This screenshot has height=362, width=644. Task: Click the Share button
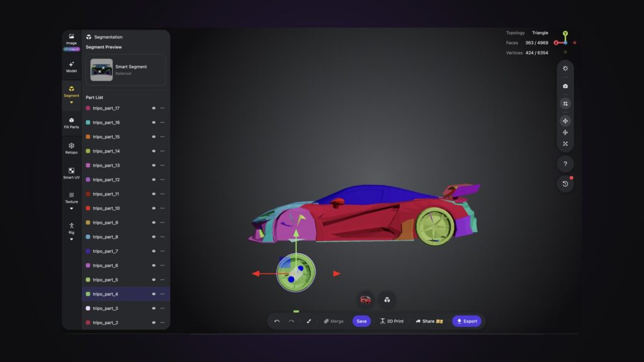[x=429, y=321]
